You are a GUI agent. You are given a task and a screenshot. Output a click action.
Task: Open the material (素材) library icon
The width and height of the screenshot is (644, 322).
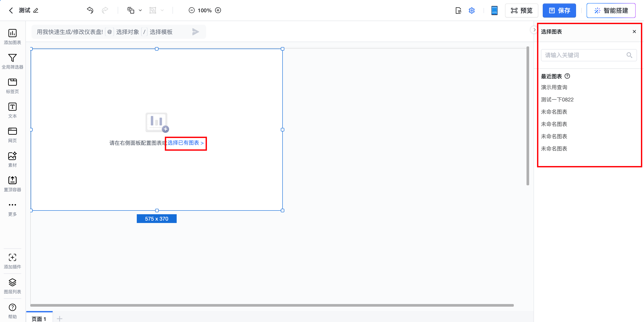(12, 159)
